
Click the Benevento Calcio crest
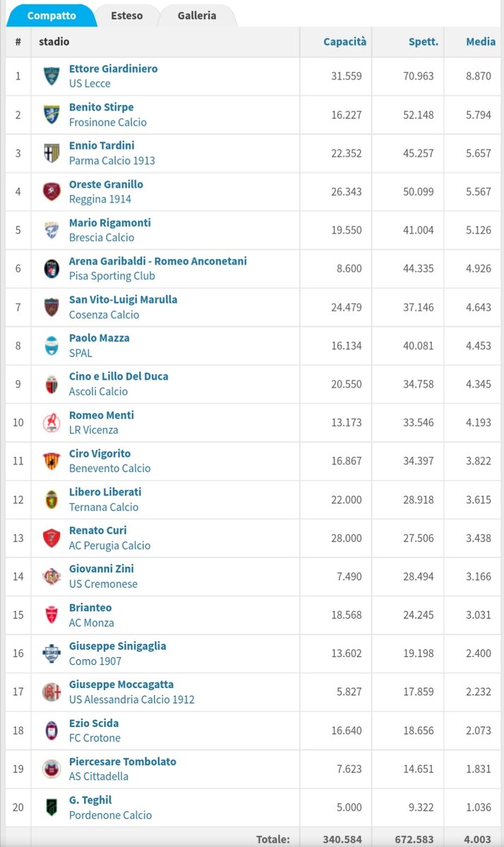click(x=52, y=461)
